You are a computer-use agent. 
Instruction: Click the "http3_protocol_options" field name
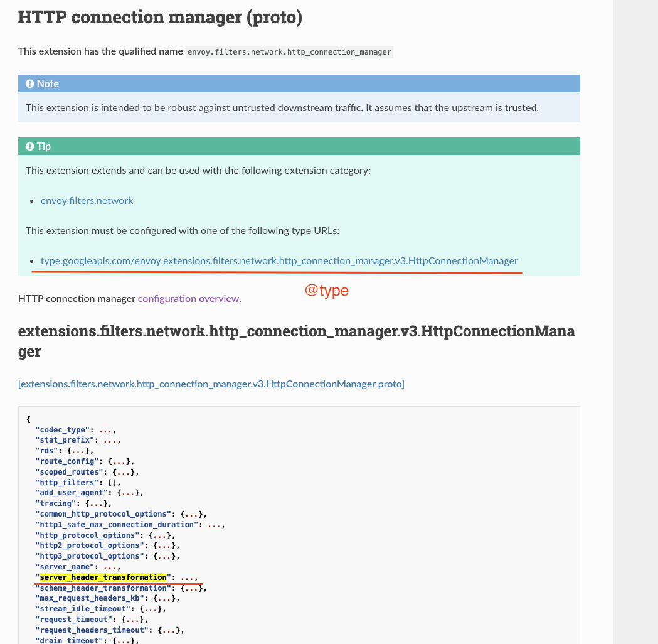90,556
